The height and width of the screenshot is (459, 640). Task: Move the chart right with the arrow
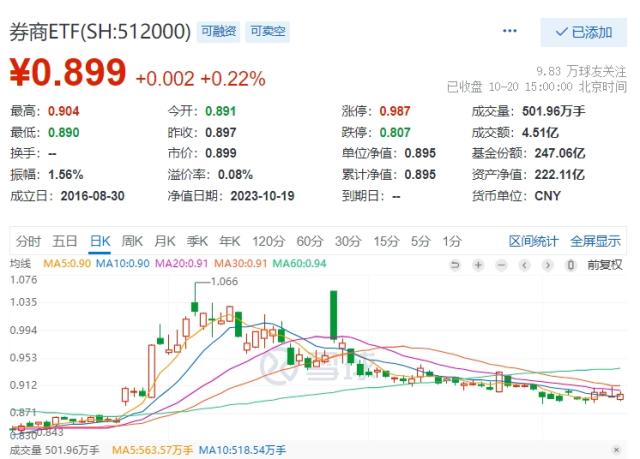click(548, 265)
